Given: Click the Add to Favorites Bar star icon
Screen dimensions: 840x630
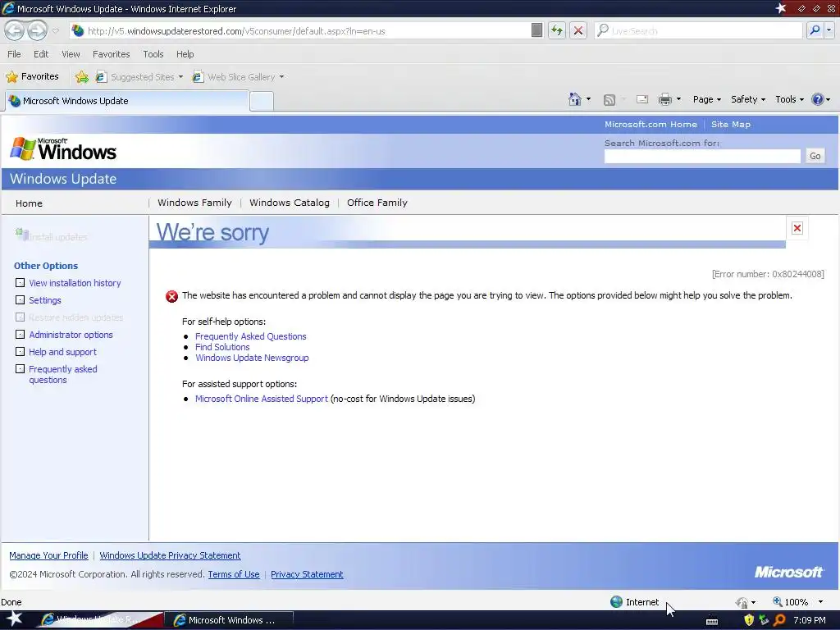Looking at the screenshot, I should pos(82,77).
